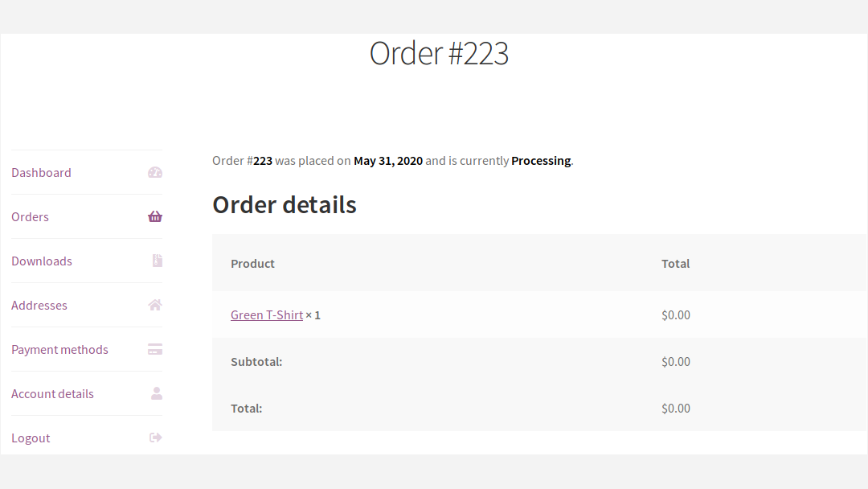868x489 pixels.
Task: Click the Total column header
Action: (x=675, y=264)
